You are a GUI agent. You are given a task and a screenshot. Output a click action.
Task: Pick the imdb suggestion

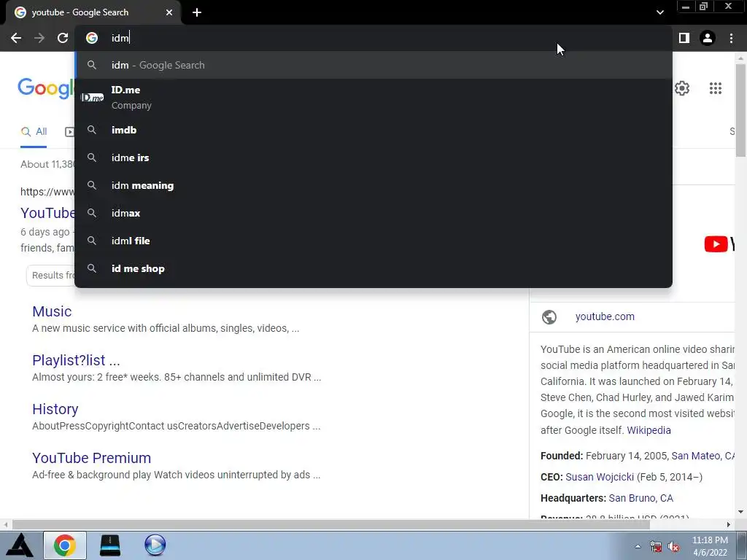373,130
